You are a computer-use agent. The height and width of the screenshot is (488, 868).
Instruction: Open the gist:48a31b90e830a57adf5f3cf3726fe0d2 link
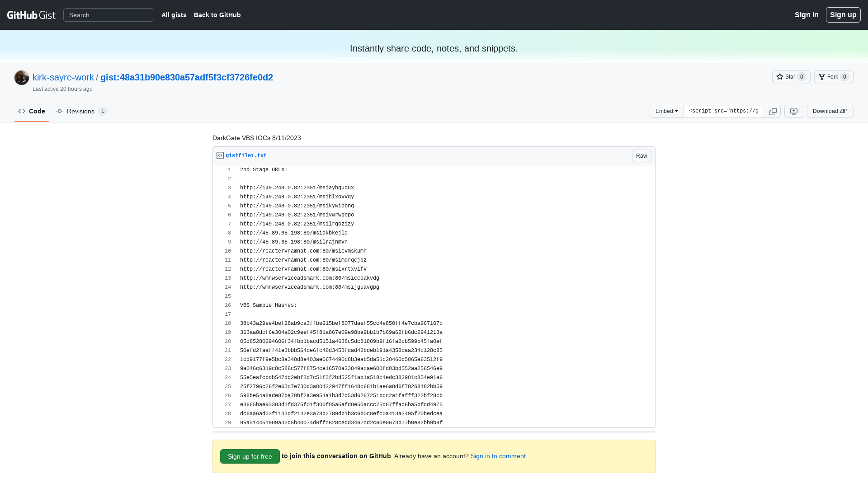(x=187, y=77)
